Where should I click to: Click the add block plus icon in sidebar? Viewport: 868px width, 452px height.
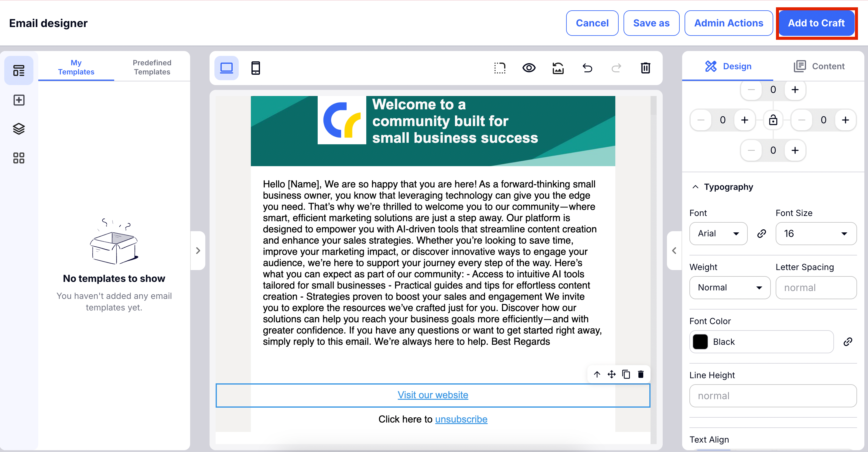point(19,100)
